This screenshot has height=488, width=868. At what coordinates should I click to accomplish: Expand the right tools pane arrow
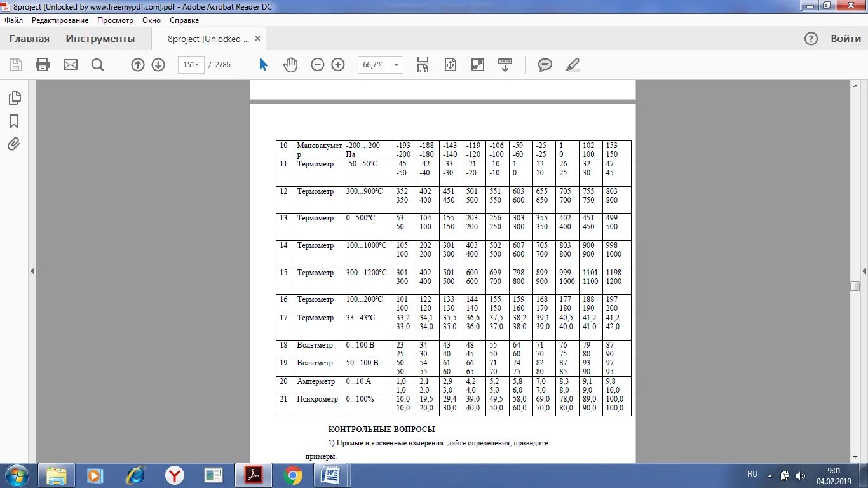pyautogui.click(x=864, y=271)
